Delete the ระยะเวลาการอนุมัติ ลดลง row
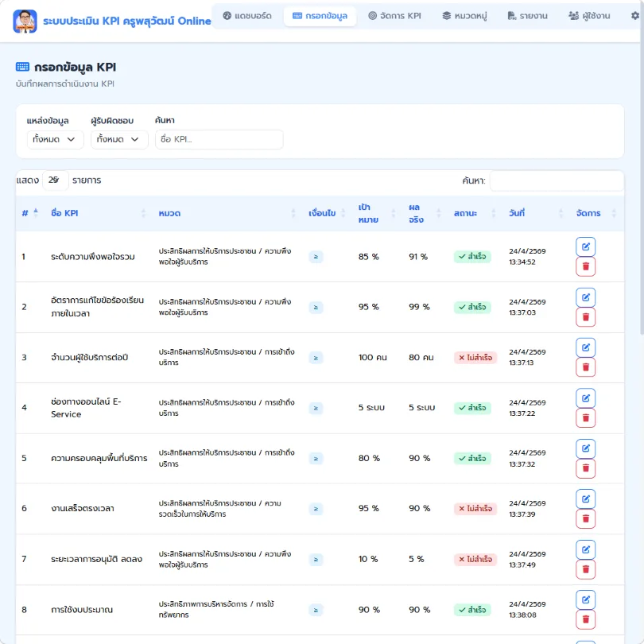Image resolution: width=644 pixels, height=644 pixels. click(585, 569)
